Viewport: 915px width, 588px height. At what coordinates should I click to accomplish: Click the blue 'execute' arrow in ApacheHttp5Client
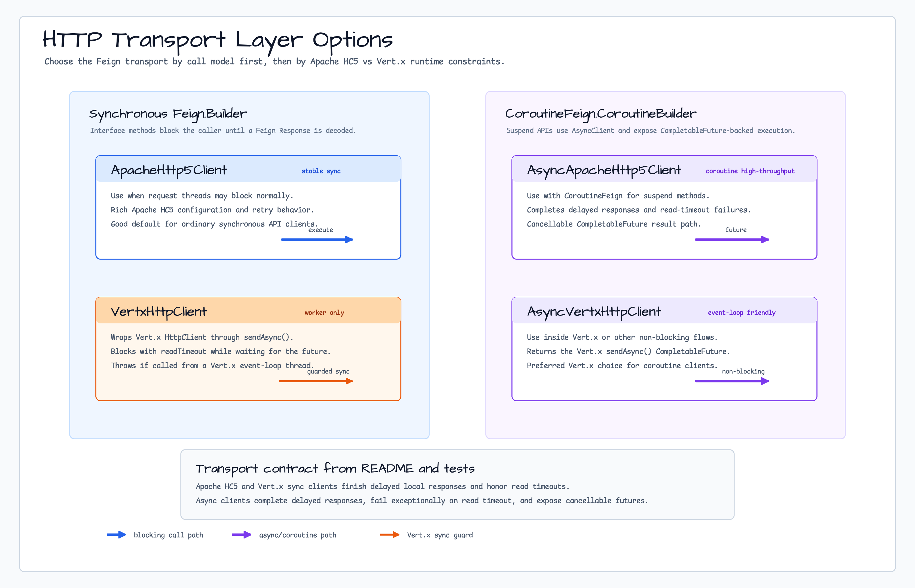[x=317, y=239]
